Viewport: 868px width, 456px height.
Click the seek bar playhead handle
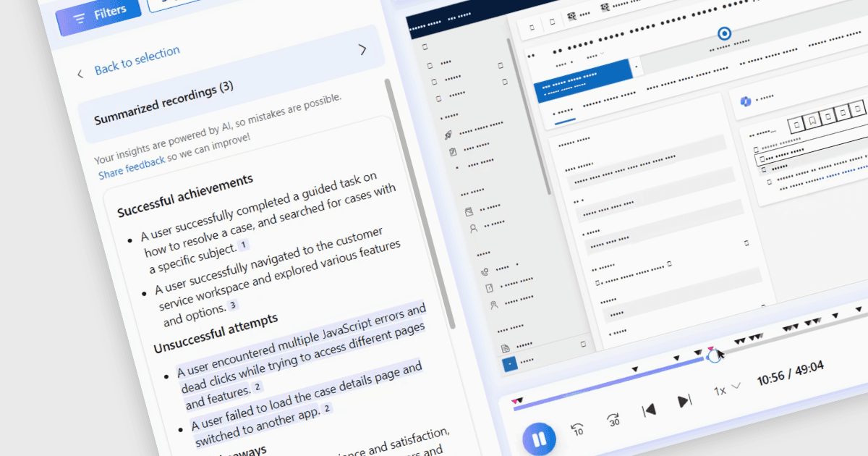point(713,355)
